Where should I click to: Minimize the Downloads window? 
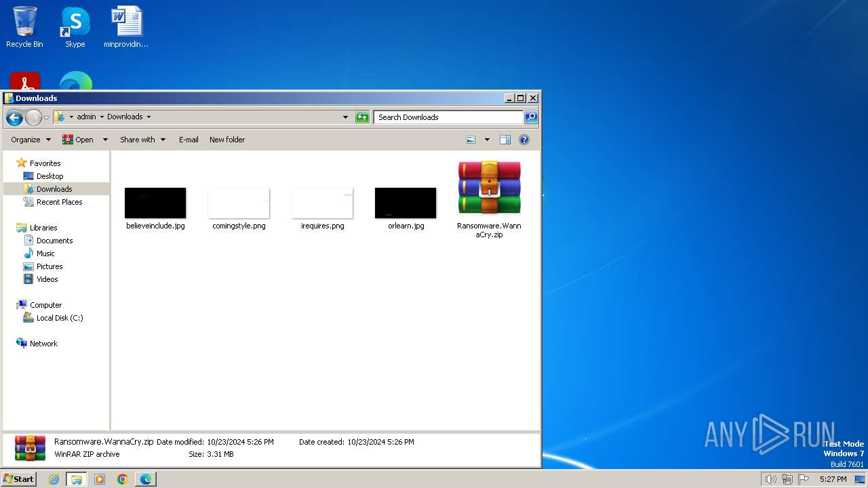tap(509, 98)
